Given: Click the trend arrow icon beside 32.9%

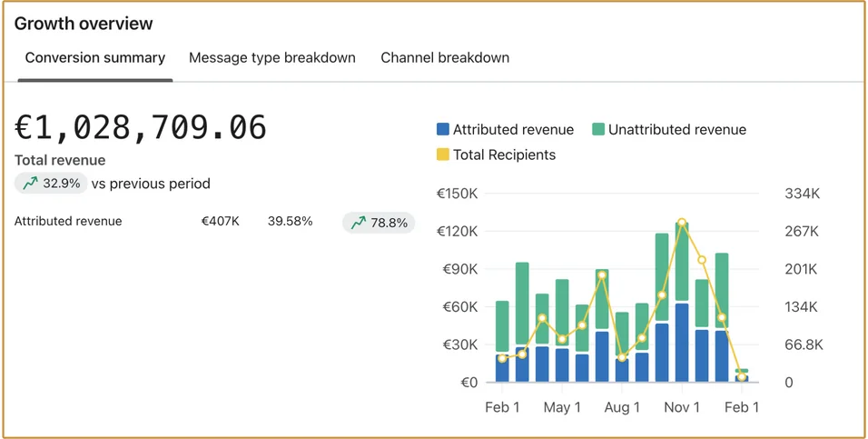Looking at the screenshot, I should [x=31, y=184].
